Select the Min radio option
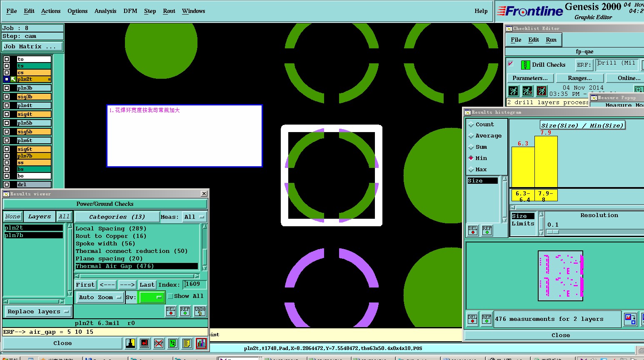This screenshot has height=360, width=644. (471, 158)
